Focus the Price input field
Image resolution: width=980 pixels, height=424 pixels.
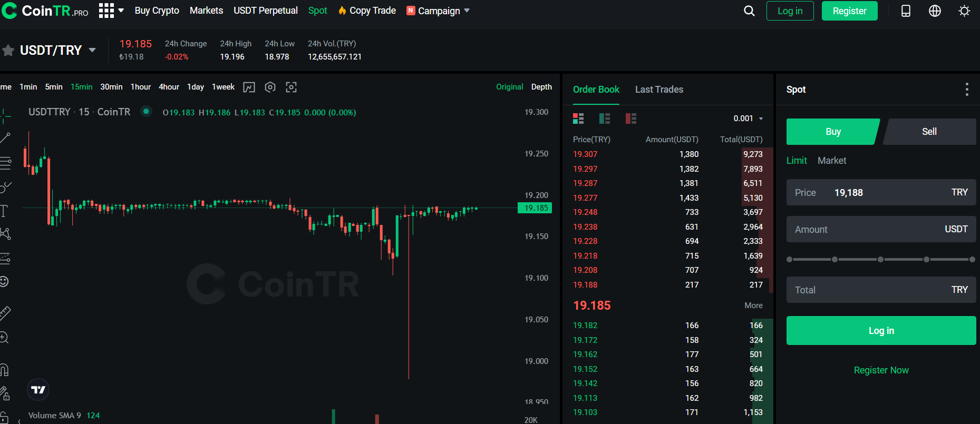tap(881, 192)
